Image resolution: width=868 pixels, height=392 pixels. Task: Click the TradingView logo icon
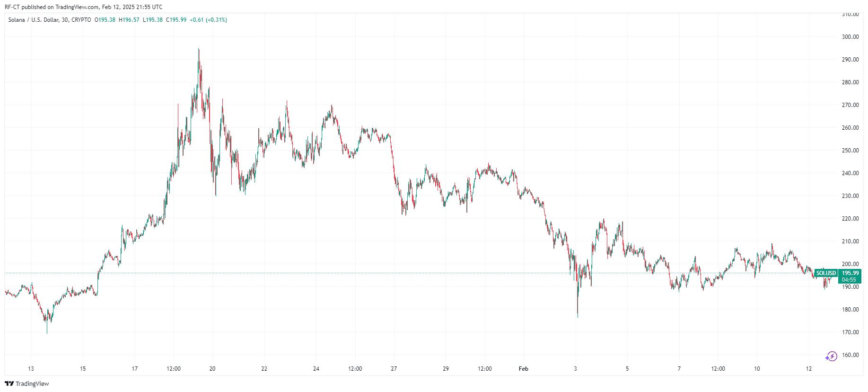click(9, 383)
